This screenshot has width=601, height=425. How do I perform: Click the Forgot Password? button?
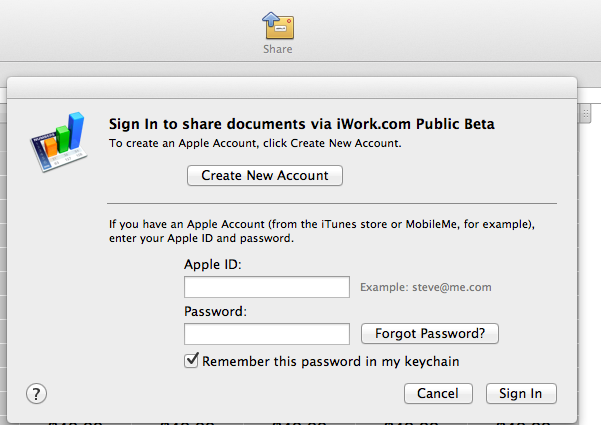(x=430, y=333)
